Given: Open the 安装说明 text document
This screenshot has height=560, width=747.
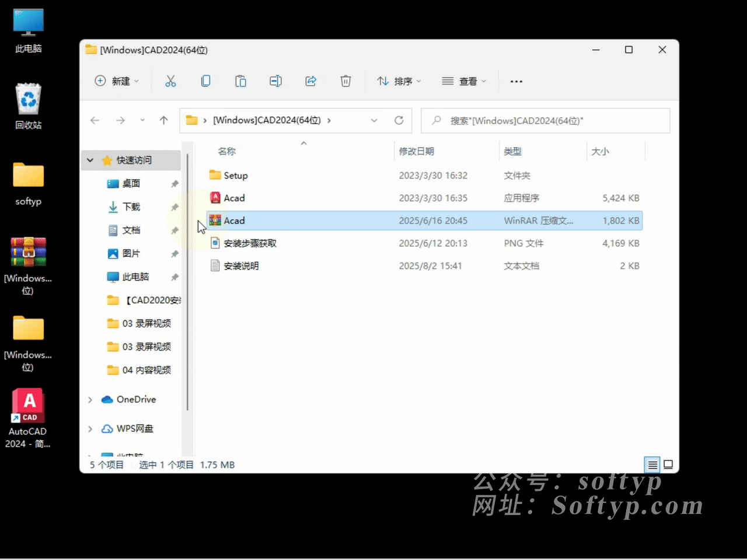Looking at the screenshot, I should (x=241, y=266).
